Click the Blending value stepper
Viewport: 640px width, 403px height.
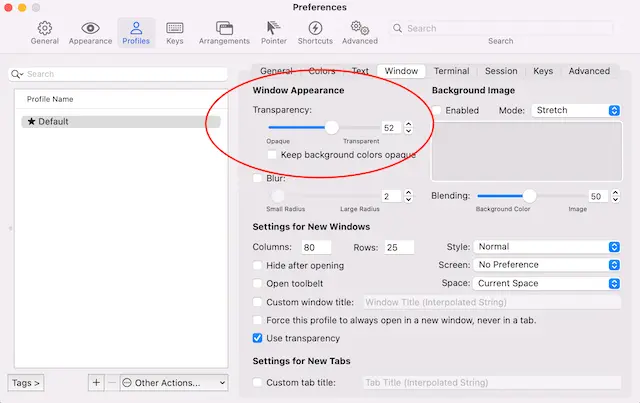click(x=616, y=196)
